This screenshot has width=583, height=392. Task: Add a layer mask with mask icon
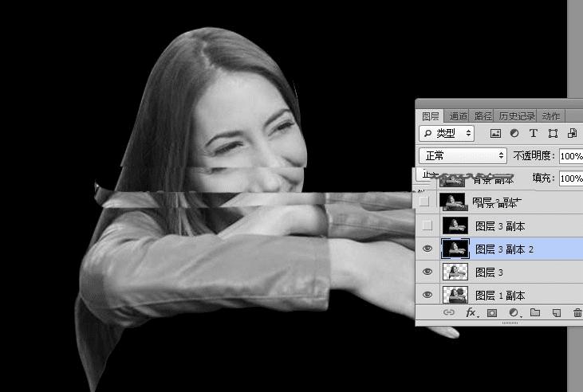(x=492, y=313)
